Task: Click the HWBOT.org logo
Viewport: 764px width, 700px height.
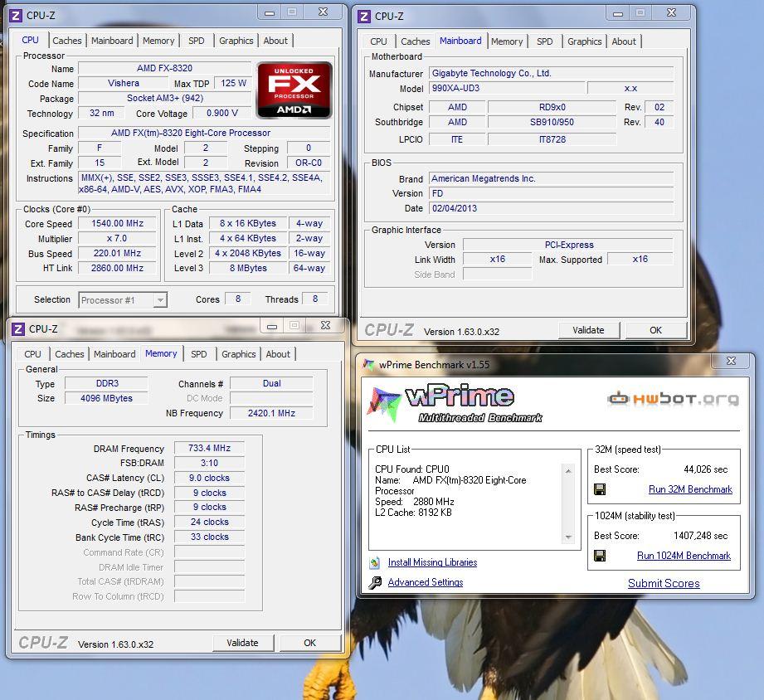Action: click(x=673, y=399)
